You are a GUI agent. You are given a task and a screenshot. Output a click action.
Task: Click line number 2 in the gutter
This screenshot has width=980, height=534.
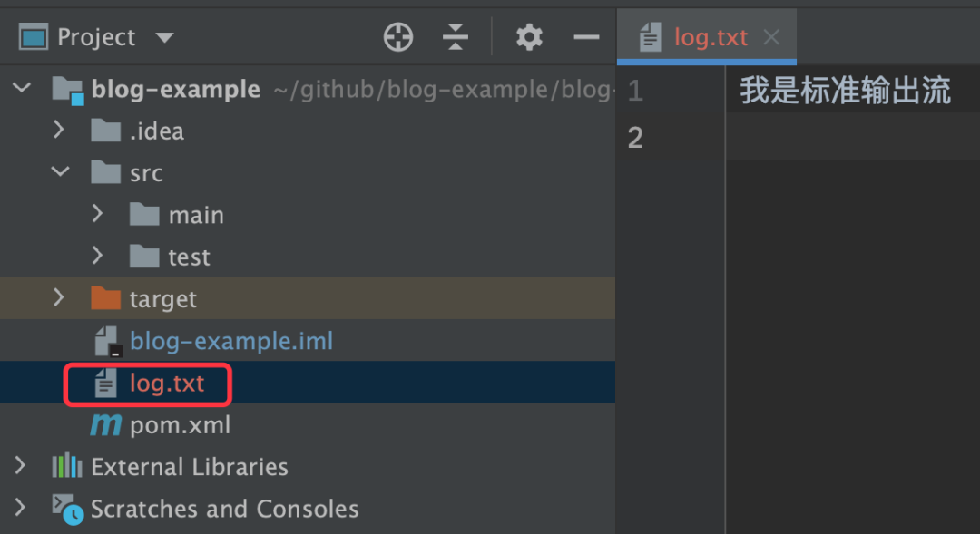pyautogui.click(x=635, y=138)
